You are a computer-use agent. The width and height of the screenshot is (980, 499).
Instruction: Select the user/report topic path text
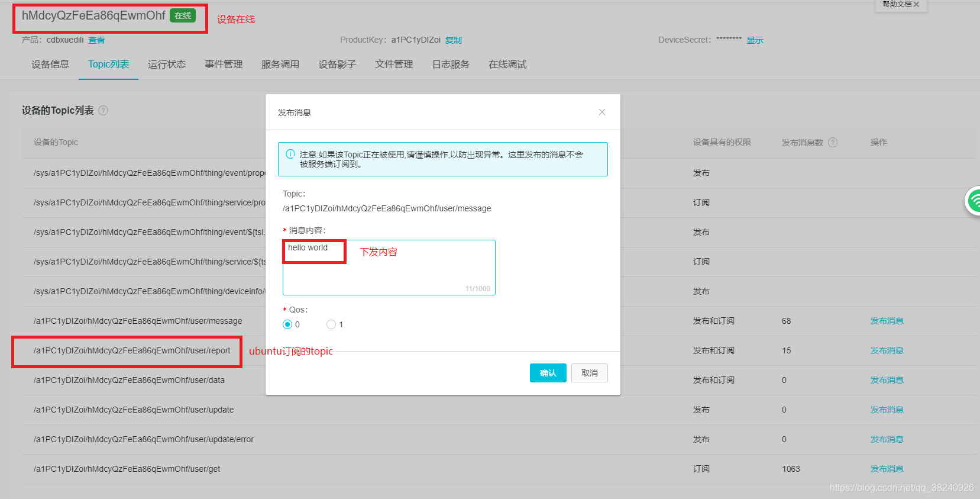[x=132, y=350]
